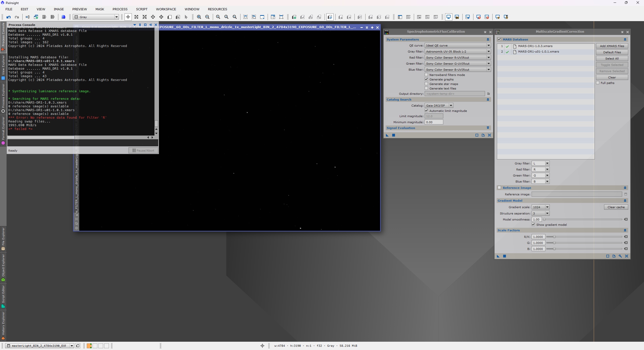
Task: Click the Model smoothness slider
Action: tap(583, 220)
